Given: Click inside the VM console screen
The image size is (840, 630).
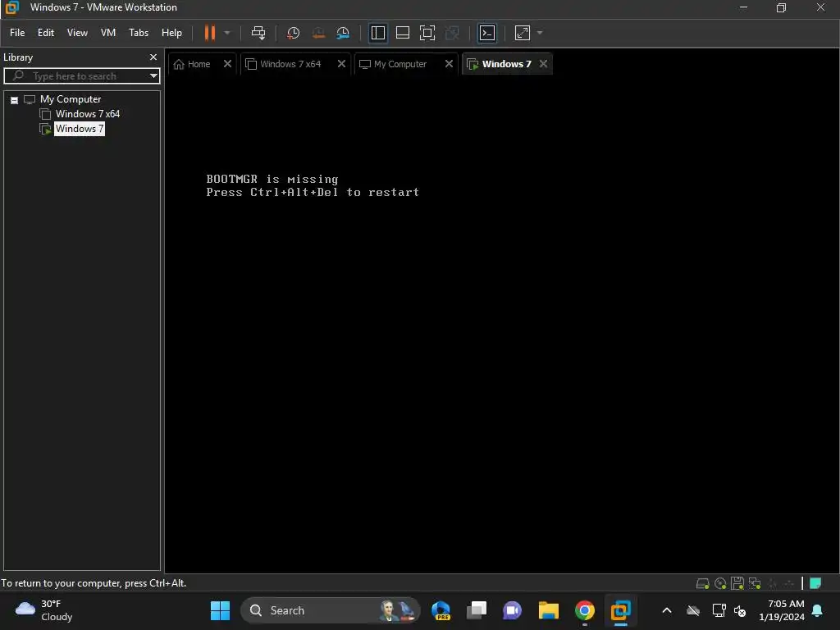Looking at the screenshot, I should coord(502,324).
